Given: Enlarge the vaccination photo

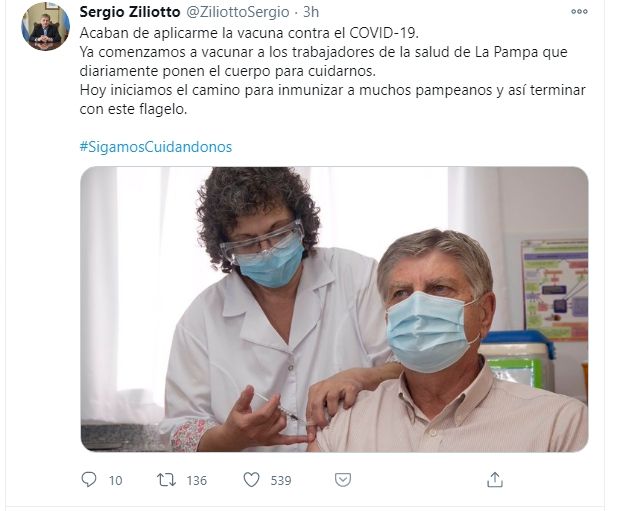Looking at the screenshot, I should point(334,309).
